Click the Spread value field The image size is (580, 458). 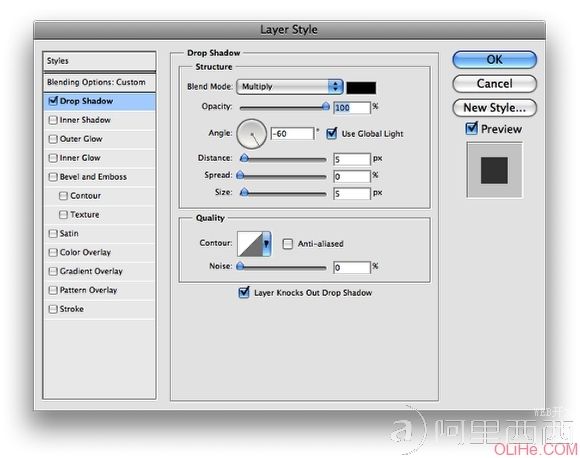tap(351, 176)
